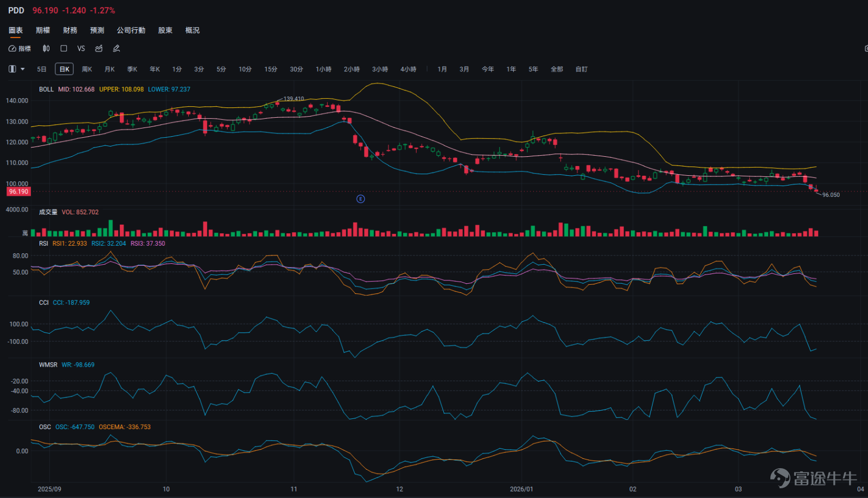Click the BOLL indicator label
The height and width of the screenshot is (498, 868).
click(46, 90)
